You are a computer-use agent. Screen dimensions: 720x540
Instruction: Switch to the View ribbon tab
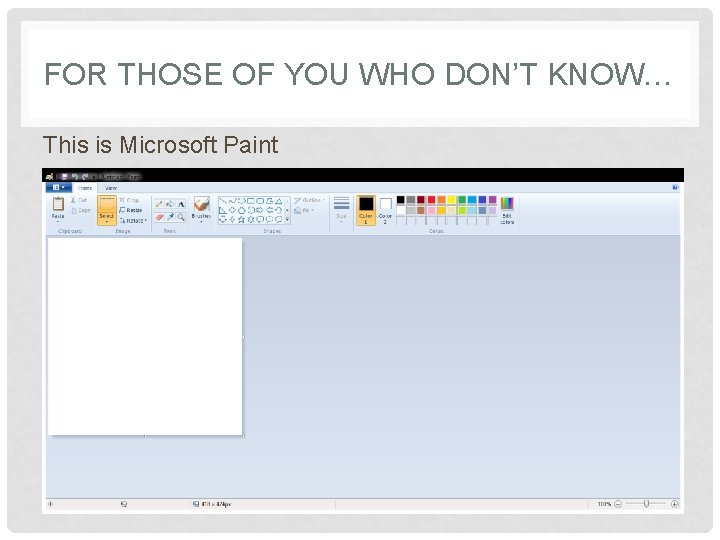coord(111,188)
